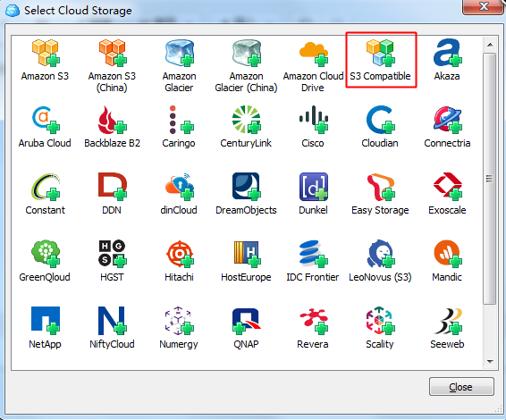Image resolution: width=506 pixels, height=420 pixels.
Task: Pick the dinCloud storage icon
Action: [180, 187]
